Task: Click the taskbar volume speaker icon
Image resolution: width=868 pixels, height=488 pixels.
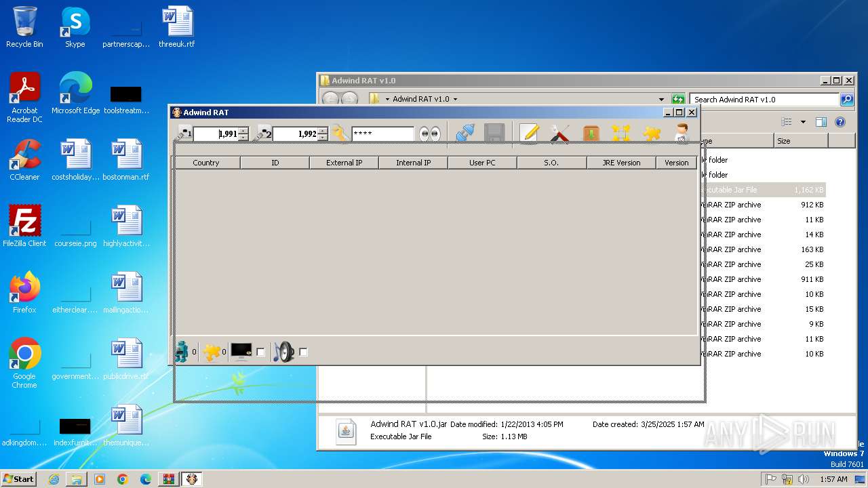Action: tap(804, 479)
